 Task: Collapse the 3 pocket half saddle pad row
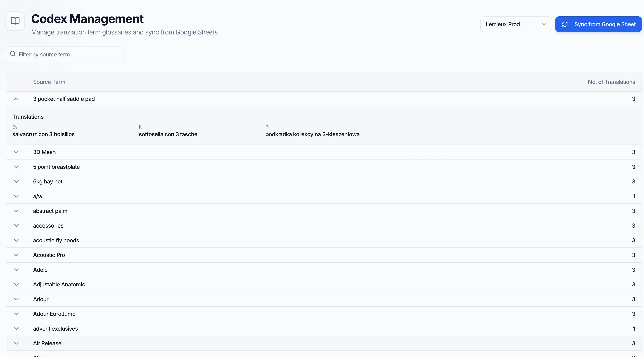[16, 99]
